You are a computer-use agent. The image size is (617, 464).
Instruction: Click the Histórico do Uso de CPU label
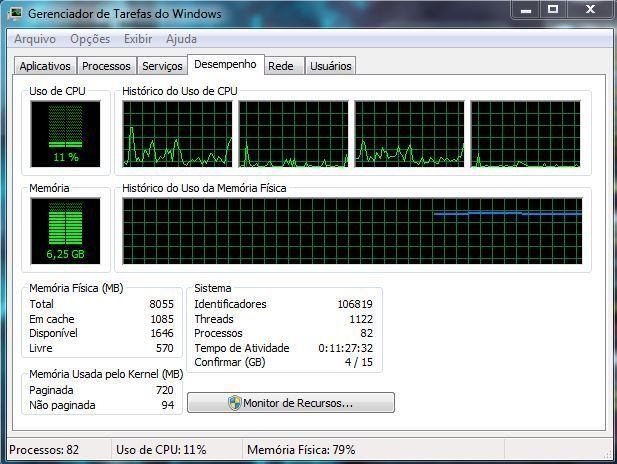(179, 91)
